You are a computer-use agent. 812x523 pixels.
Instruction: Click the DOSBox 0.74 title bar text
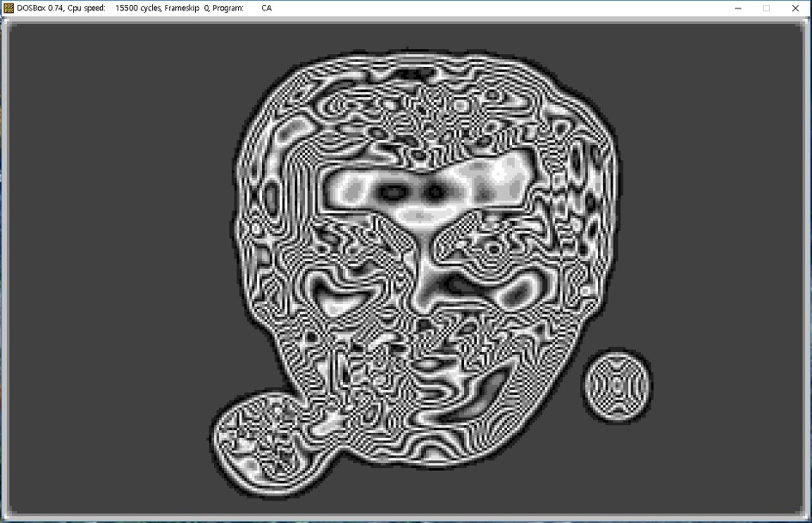point(144,9)
